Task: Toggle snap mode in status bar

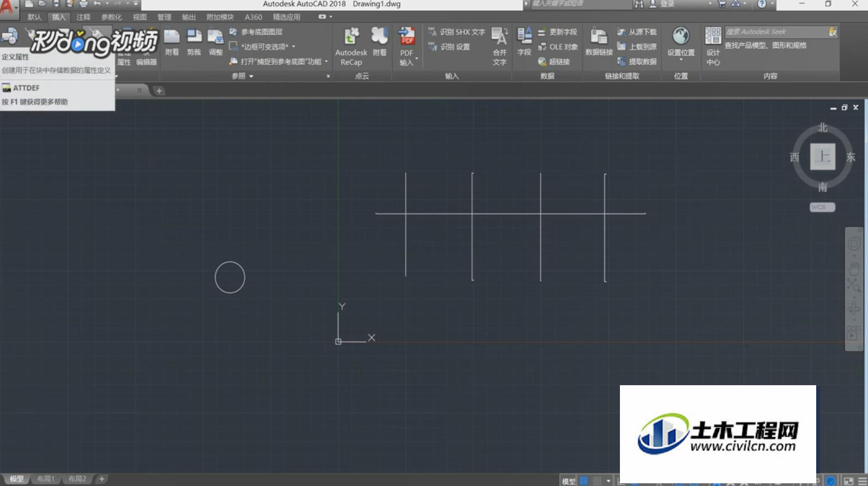Action: [598, 481]
